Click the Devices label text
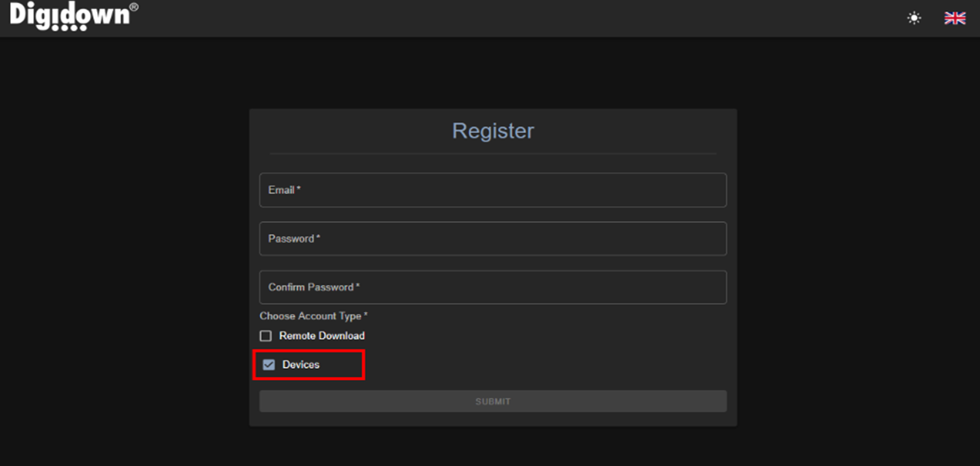The image size is (980, 466). coord(301,365)
